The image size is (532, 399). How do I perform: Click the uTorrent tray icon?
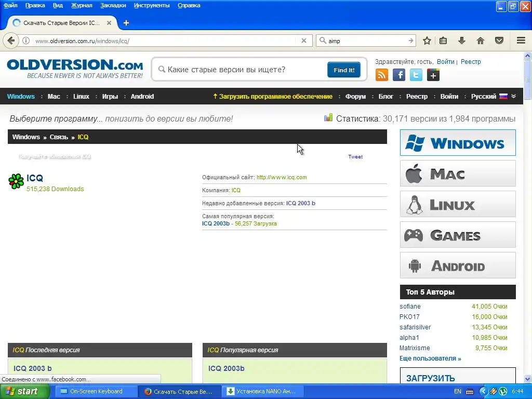pyautogui.click(x=503, y=391)
